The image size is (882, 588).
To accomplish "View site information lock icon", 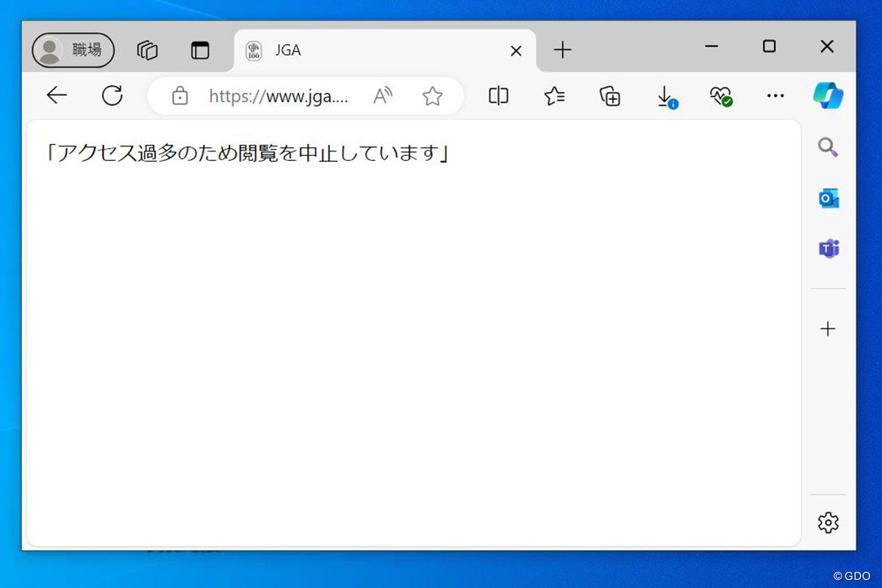I will [x=180, y=96].
